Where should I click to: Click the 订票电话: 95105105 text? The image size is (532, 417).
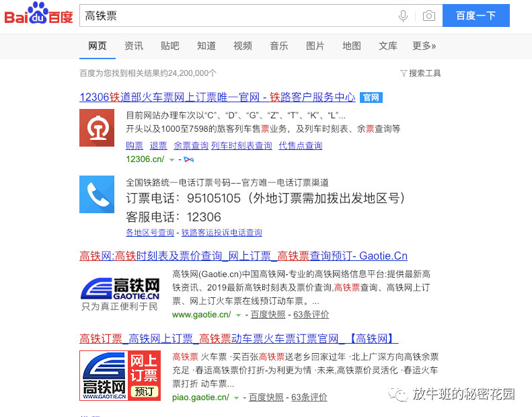pyautogui.click(x=266, y=198)
